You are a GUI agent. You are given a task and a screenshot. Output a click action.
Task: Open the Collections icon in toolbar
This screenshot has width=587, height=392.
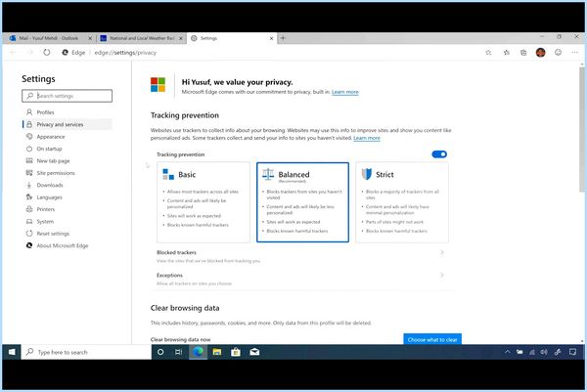[523, 53]
